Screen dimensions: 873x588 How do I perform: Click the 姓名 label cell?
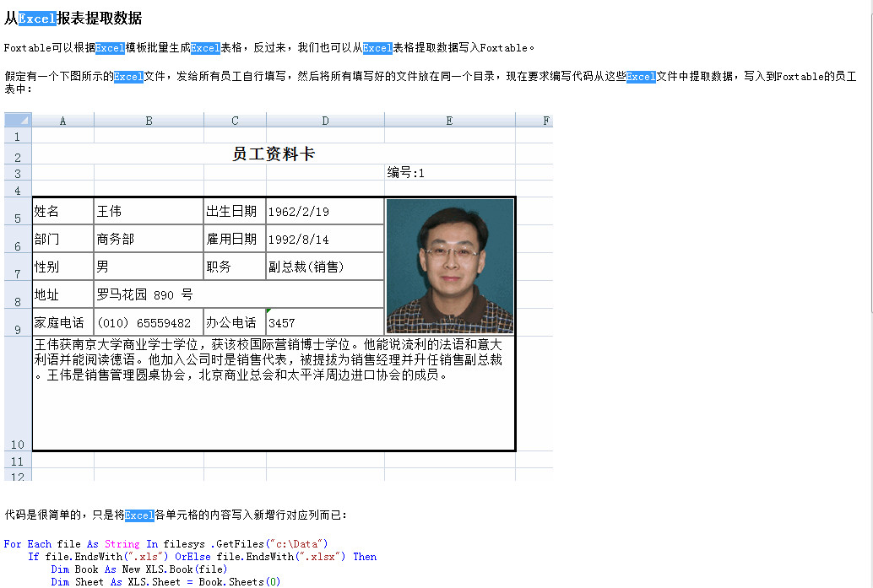click(63, 212)
